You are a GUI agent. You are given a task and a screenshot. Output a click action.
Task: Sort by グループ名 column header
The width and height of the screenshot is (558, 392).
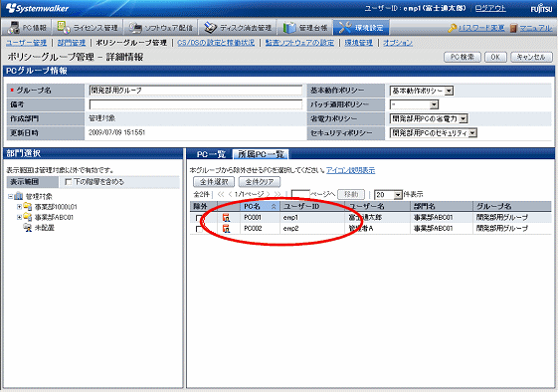pos(512,206)
